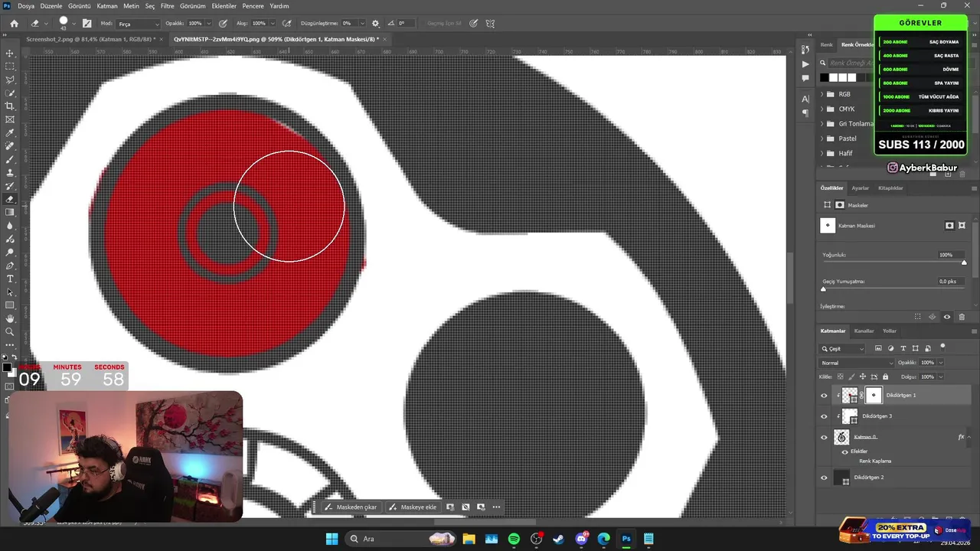Open Opaklık dropdown in options bar

point(209,23)
